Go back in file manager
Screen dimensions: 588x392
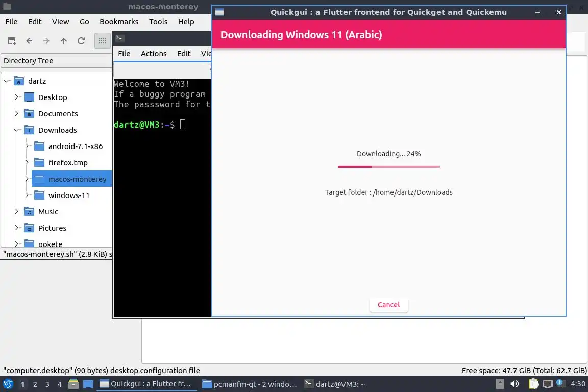pos(29,41)
